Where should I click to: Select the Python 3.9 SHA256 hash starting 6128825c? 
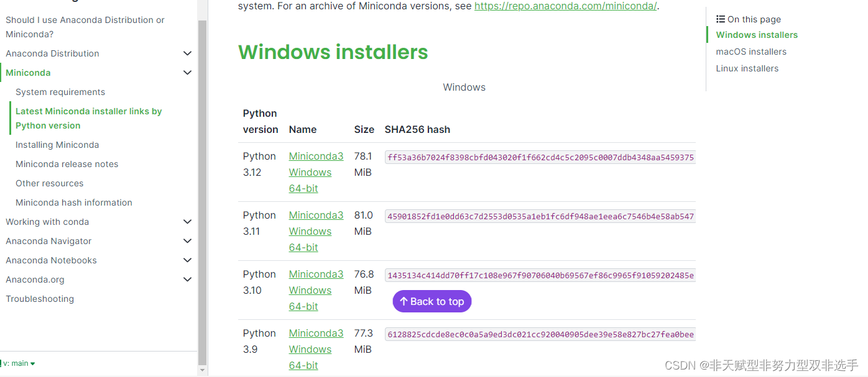point(540,334)
